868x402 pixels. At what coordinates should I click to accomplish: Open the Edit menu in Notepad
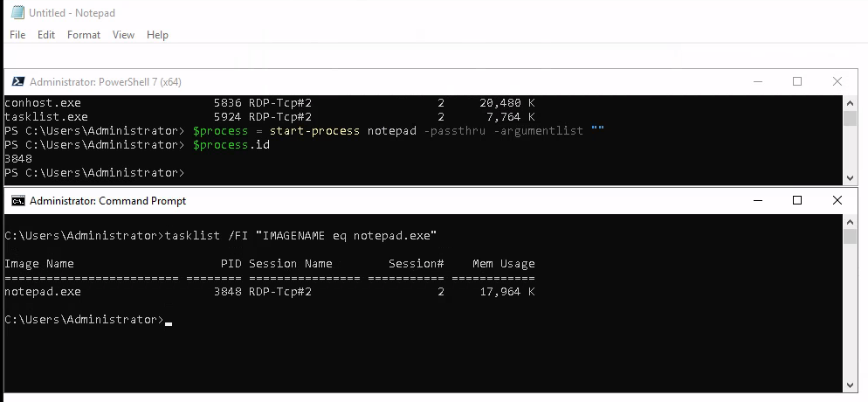(x=46, y=34)
